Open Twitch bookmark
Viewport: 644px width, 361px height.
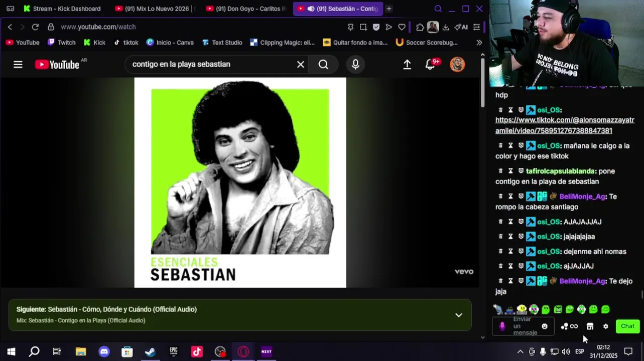click(x=62, y=43)
